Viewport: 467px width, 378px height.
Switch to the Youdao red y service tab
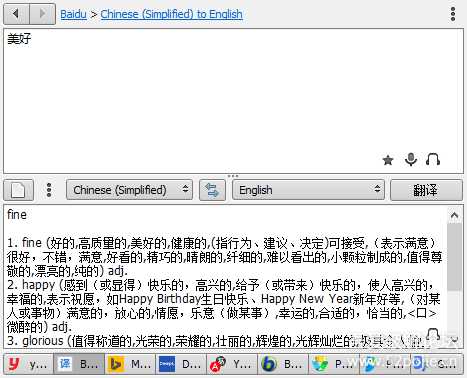(x=29, y=364)
